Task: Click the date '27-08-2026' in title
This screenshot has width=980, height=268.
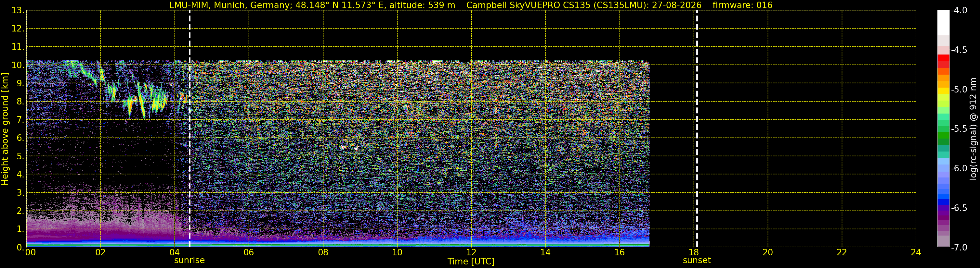Action: (x=677, y=5)
